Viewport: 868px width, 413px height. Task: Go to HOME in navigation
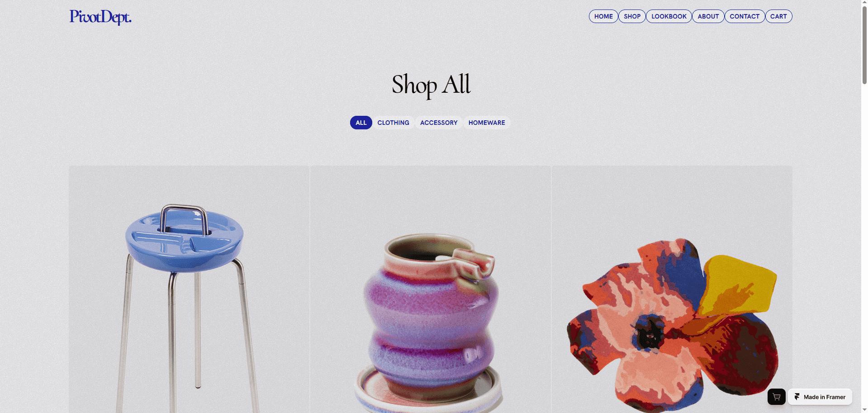pyautogui.click(x=603, y=16)
